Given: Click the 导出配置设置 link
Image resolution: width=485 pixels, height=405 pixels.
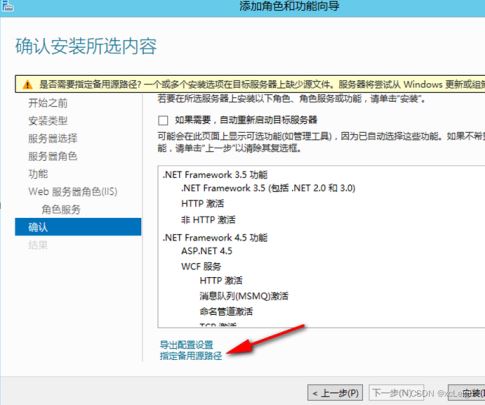Looking at the screenshot, I should pyautogui.click(x=186, y=345).
